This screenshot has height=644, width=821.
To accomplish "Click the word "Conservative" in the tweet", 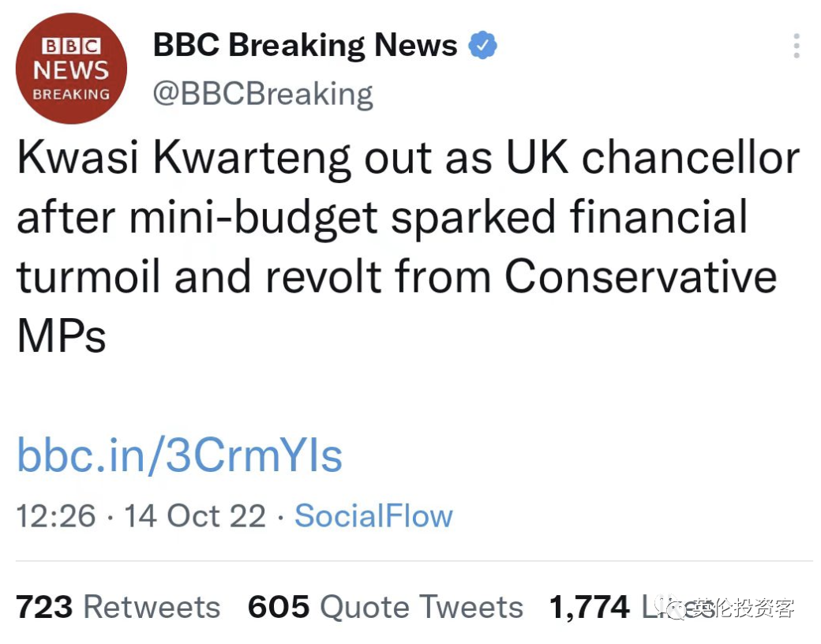I will point(640,276).
